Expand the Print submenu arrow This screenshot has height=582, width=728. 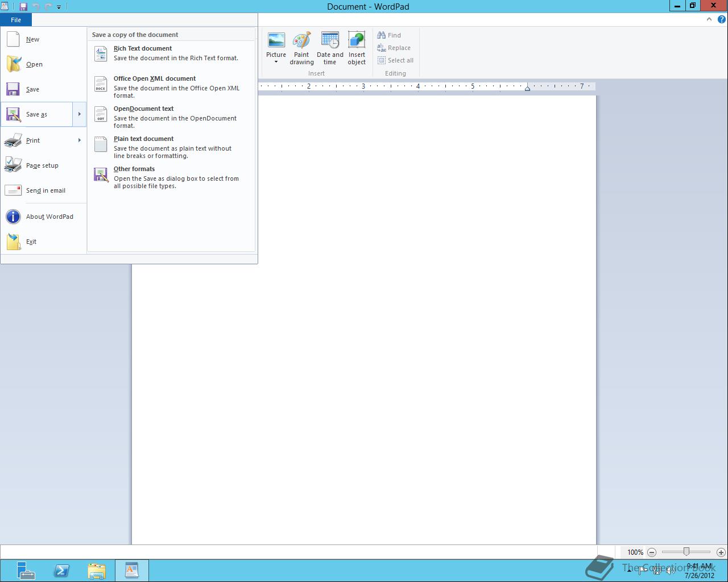point(79,140)
